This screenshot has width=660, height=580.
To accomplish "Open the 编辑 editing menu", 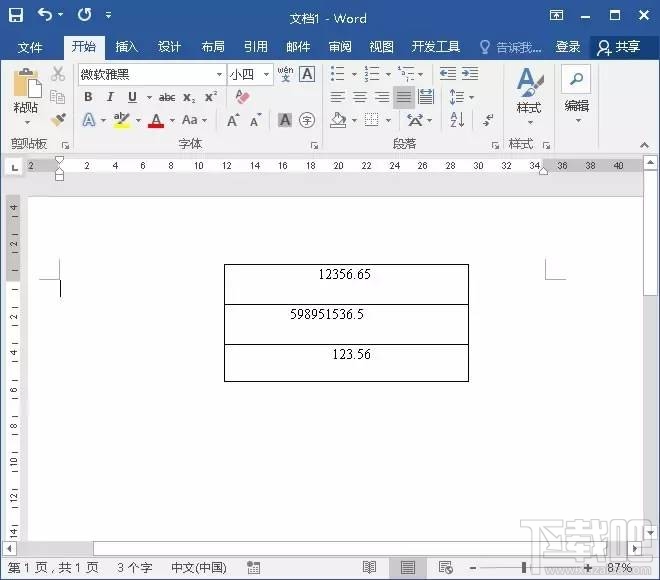I will click(576, 95).
